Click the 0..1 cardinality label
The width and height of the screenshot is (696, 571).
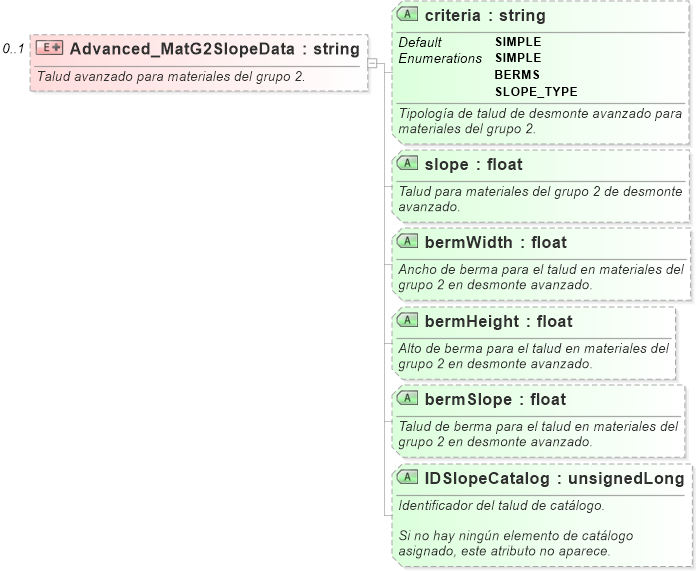pos(13,48)
